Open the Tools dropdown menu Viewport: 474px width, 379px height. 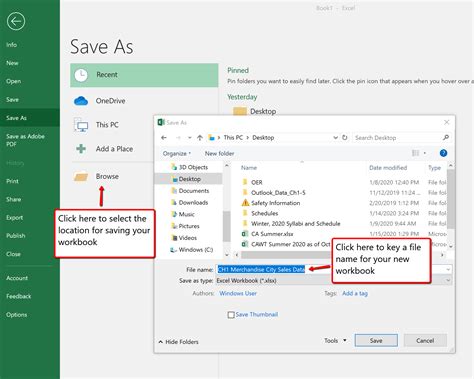click(x=335, y=340)
